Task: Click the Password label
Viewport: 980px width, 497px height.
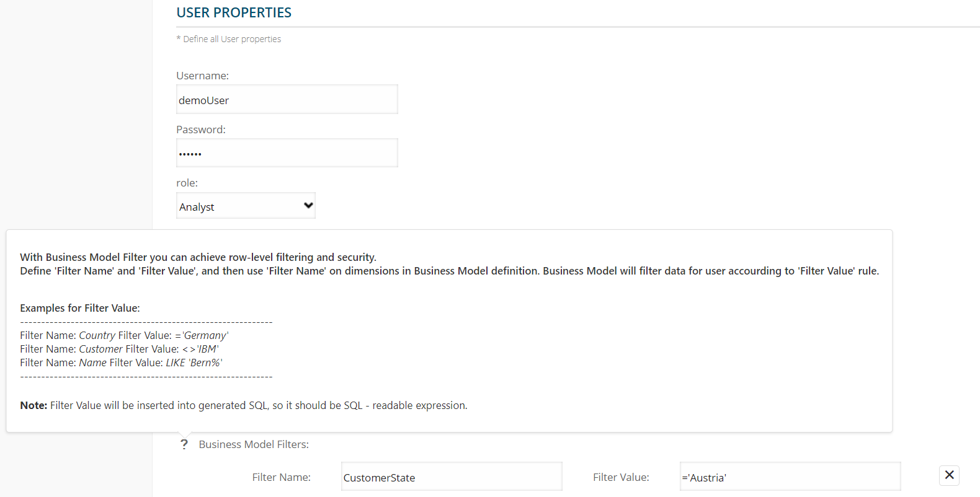Action: tap(201, 130)
